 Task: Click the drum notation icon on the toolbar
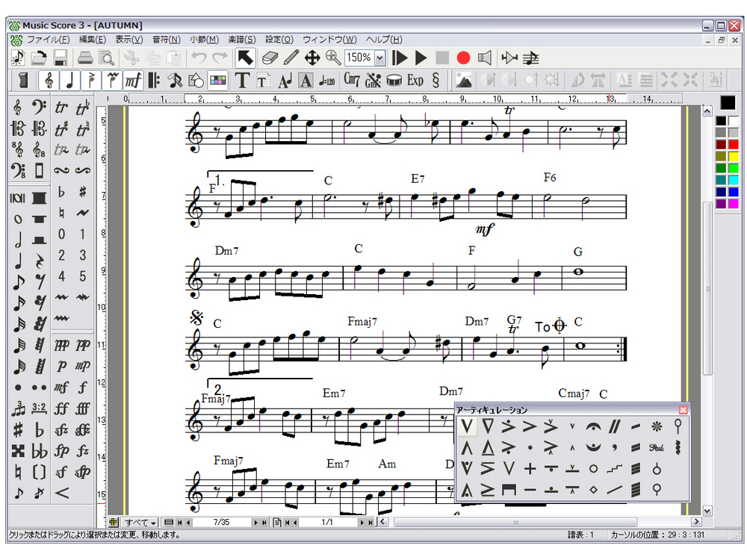[x=394, y=81]
